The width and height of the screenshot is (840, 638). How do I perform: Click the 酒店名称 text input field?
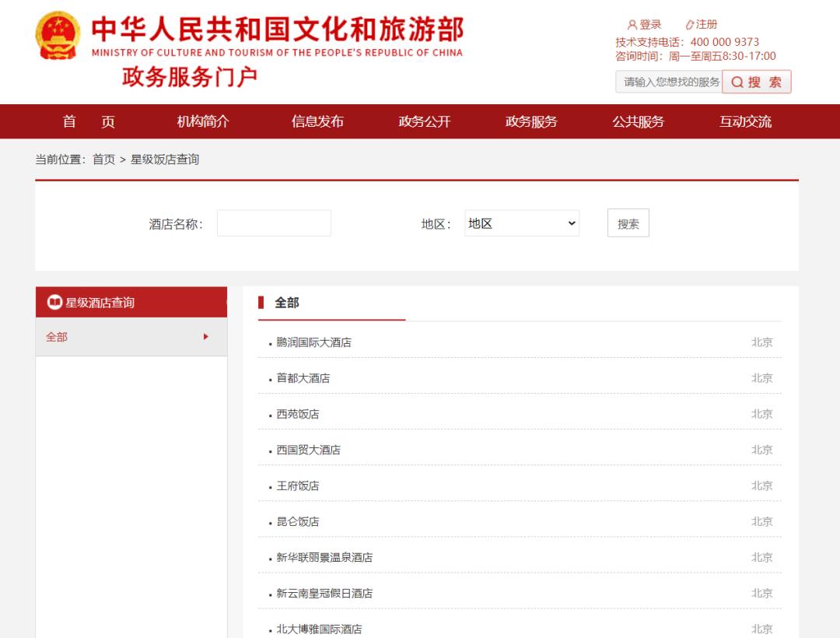(x=274, y=223)
